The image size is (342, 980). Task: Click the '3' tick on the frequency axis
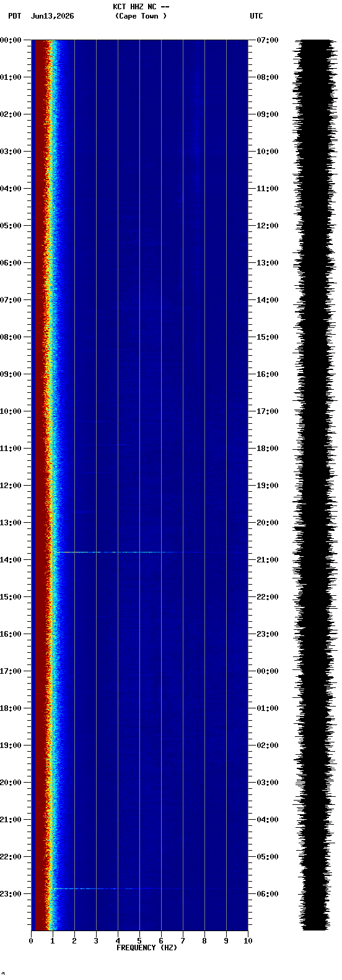pos(96,941)
